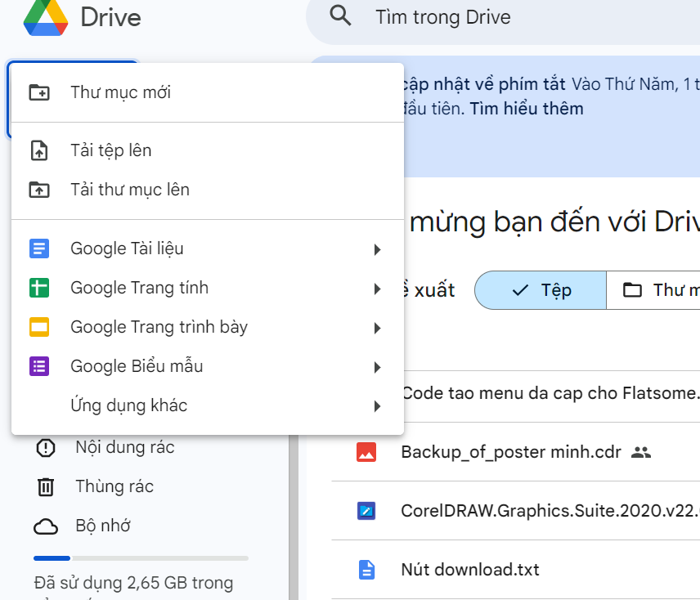This screenshot has width=700, height=600.
Task: Expand the Google Trang tính submenu arrow
Action: pos(378,289)
